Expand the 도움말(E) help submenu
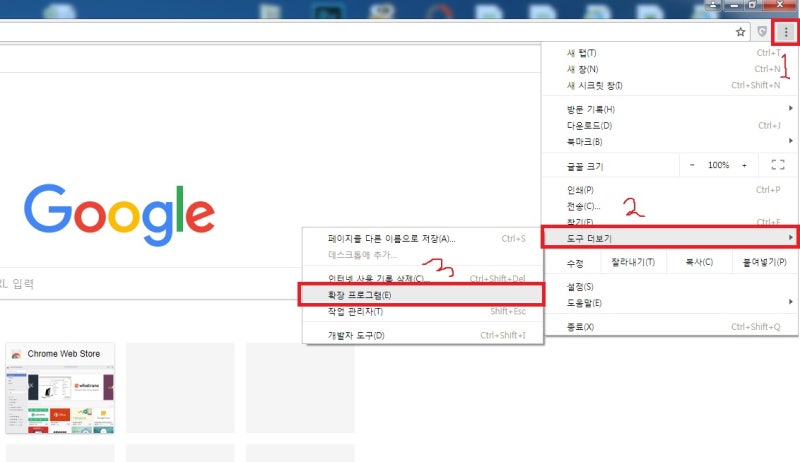800x462 pixels. click(x=670, y=303)
